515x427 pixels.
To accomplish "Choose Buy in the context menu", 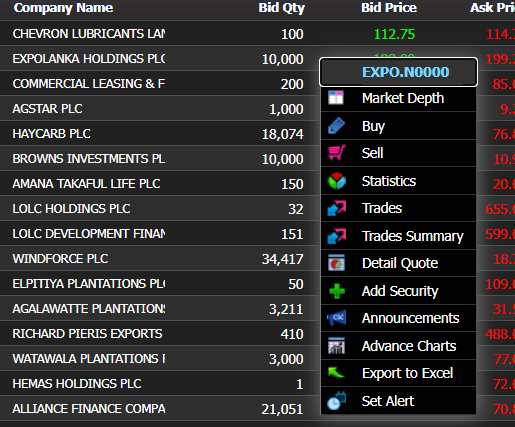I will tap(398, 126).
